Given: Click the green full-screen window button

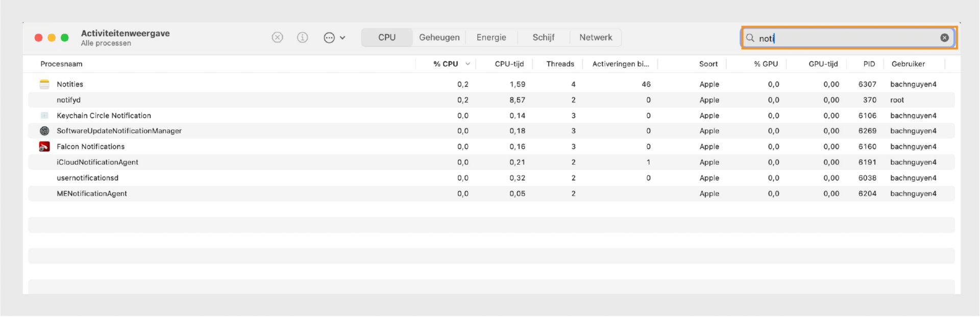Looking at the screenshot, I should click(65, 38).
